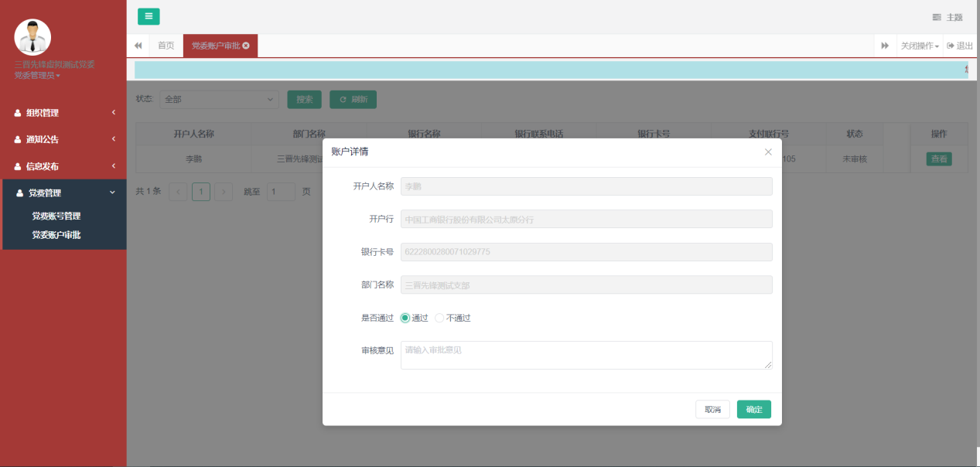Close the 党委账户审批 tab with x icon
The height and width of the screenshot is (467, 980).
(246, 46)
